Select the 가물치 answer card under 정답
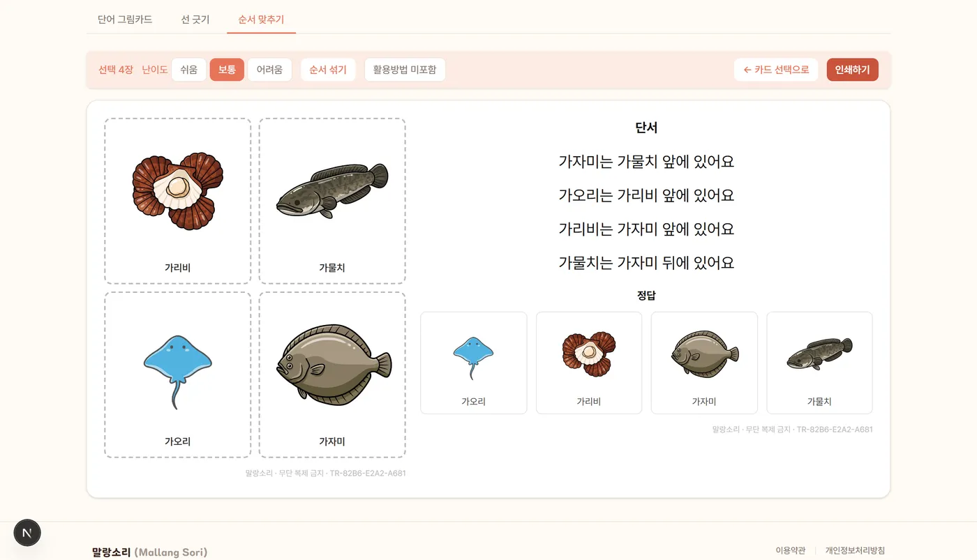 (x=819, y=363)
